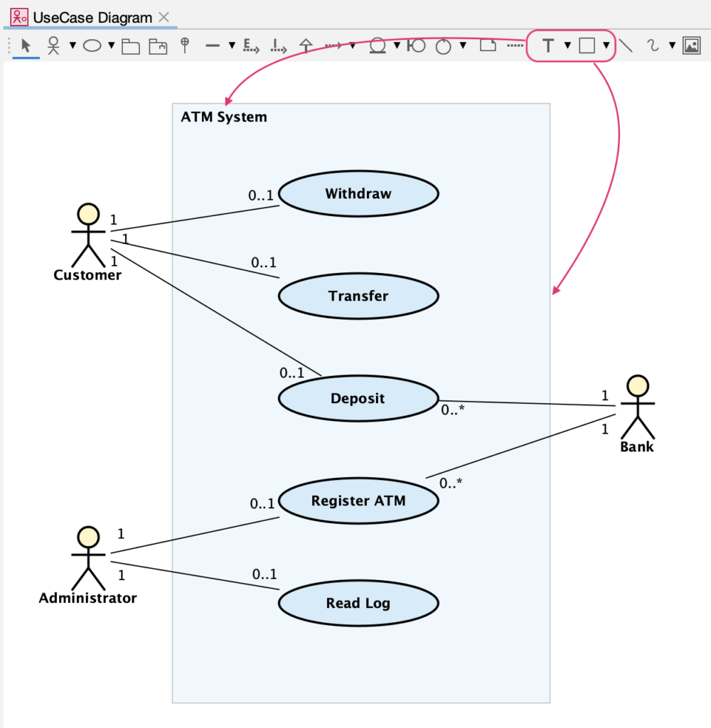Select the Use Case ellipse tool

point(92,45)
